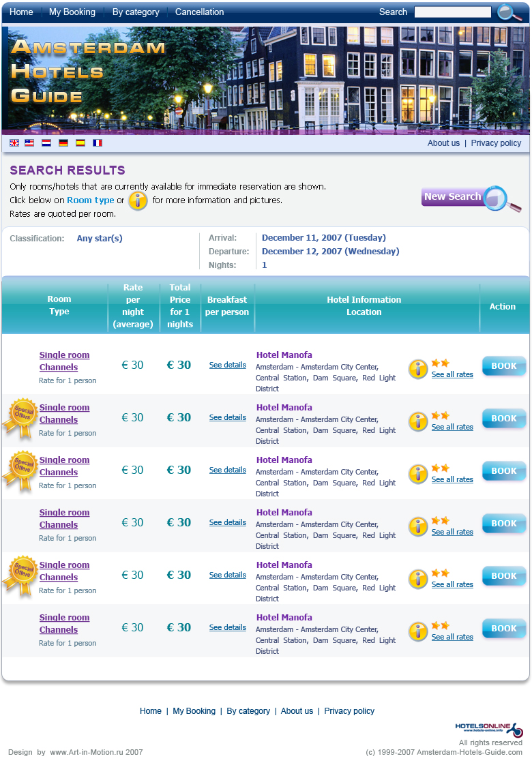See all rates in sixth result row

point(452,637)
